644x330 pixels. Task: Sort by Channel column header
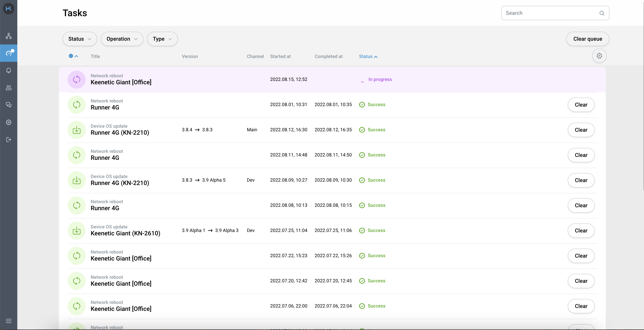(x=255, y=56)
